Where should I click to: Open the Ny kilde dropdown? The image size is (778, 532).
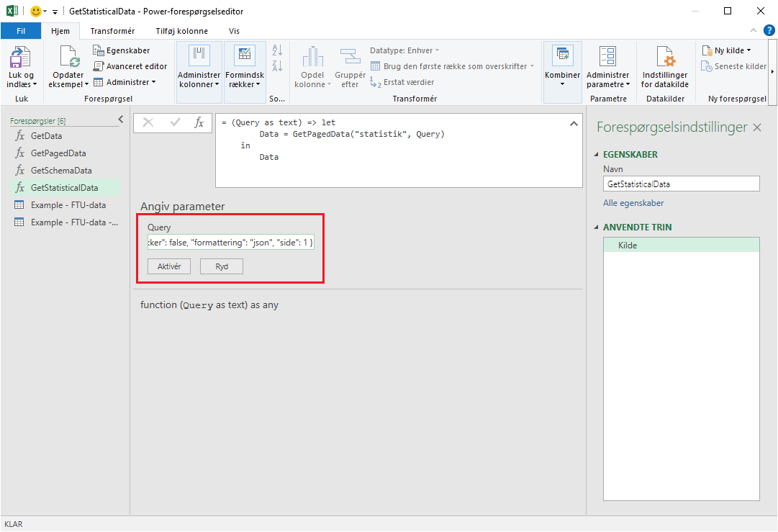[x=727, y=50]
